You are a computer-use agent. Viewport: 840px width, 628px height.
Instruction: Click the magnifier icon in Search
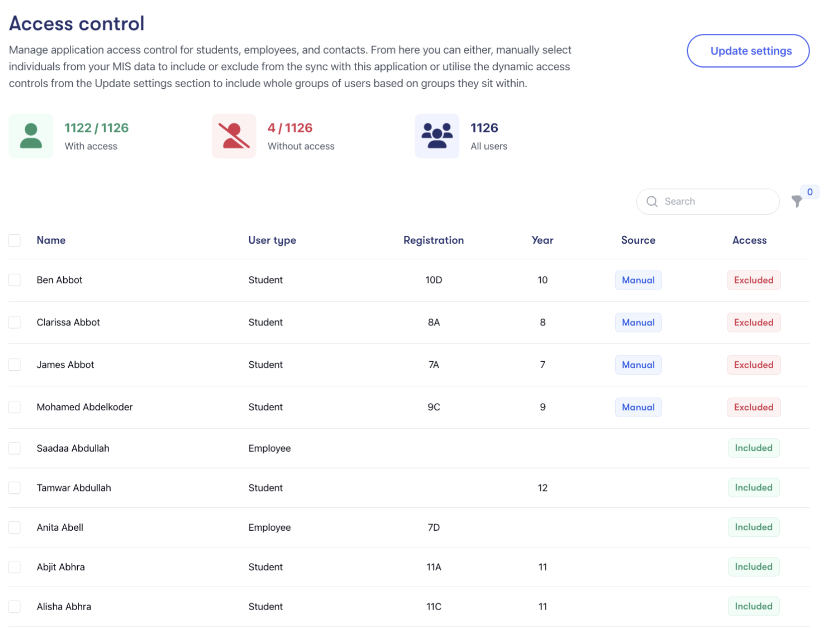coord(652,201)
